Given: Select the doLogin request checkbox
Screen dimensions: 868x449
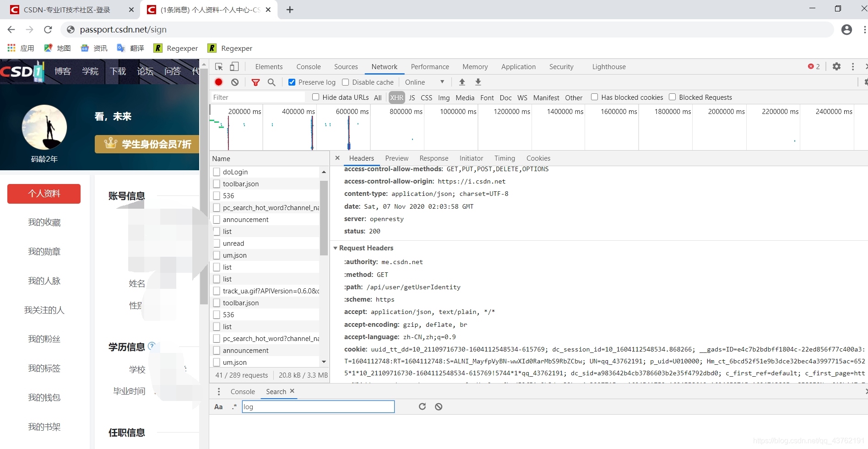Looking at the screenshot, I should pyautogui.click(x=217, y=172).
